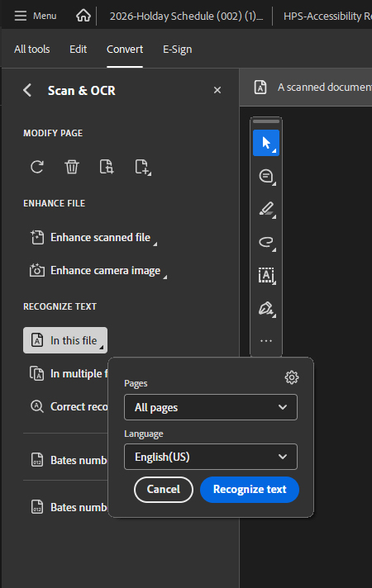Select the highlighter pen tool
The height and width of the screenshot is (588, 372).
pos(266,209)
